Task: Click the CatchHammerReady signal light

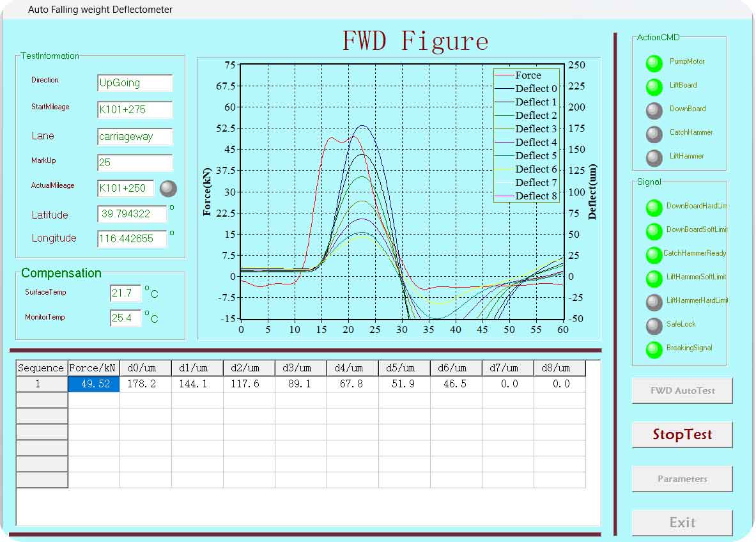Action: (x=654, y=255)
